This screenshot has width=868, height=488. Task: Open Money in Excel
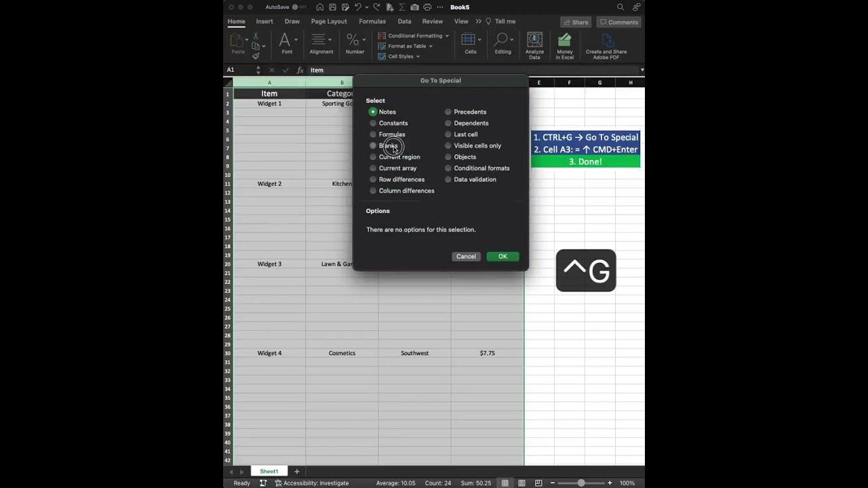coord(564,45)
